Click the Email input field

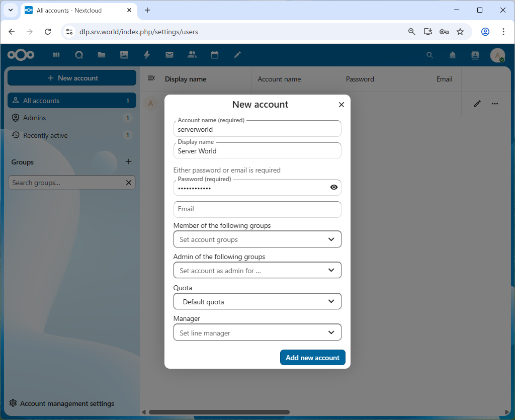tap(257, 209)
